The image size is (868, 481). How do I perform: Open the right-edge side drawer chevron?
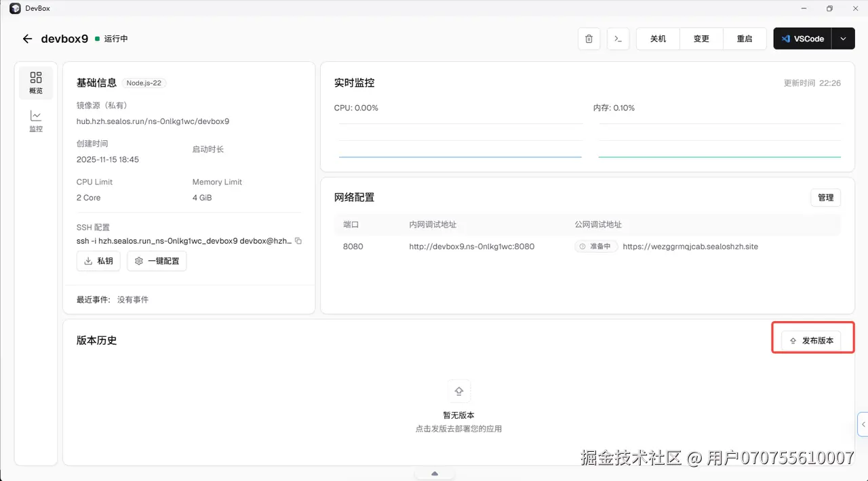(863, 424)
